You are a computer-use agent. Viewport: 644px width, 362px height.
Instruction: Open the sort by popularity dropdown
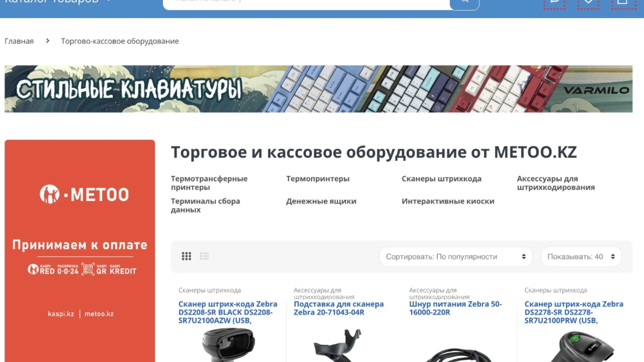pyautogui.click(x=456, y=257)
